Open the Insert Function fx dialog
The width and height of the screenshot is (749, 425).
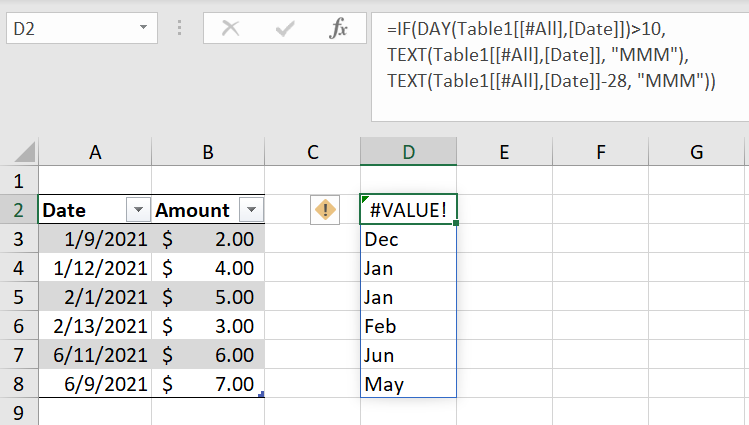tap(338, 29)
